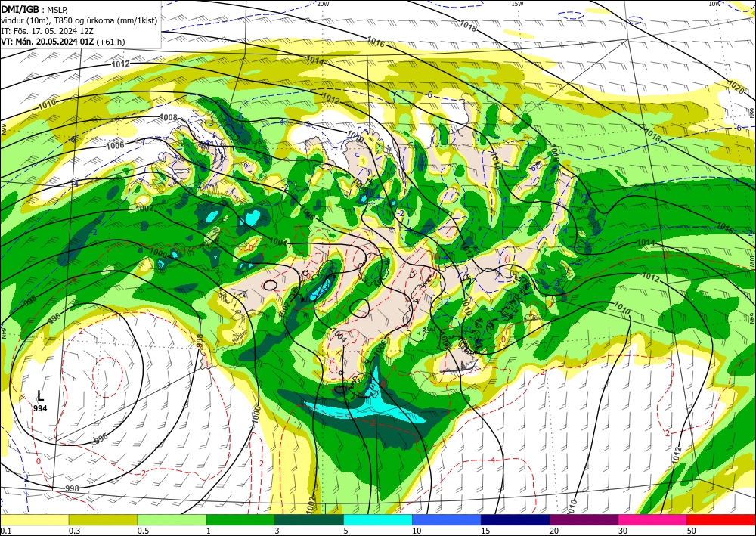Image resolution: width=756 pixels, height=536 pixels.
Task: Click the '1020' isobar label
Action: tap(736, 87)
